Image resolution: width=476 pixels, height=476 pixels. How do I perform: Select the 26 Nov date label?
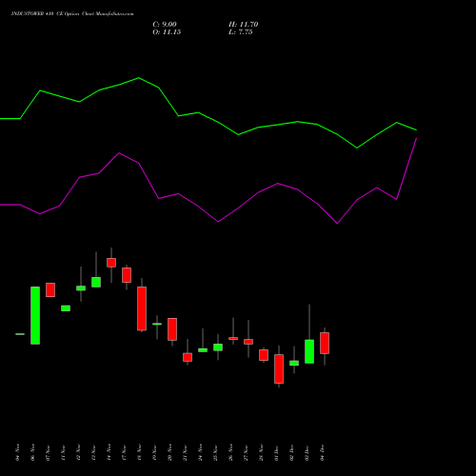pos(230,452)
